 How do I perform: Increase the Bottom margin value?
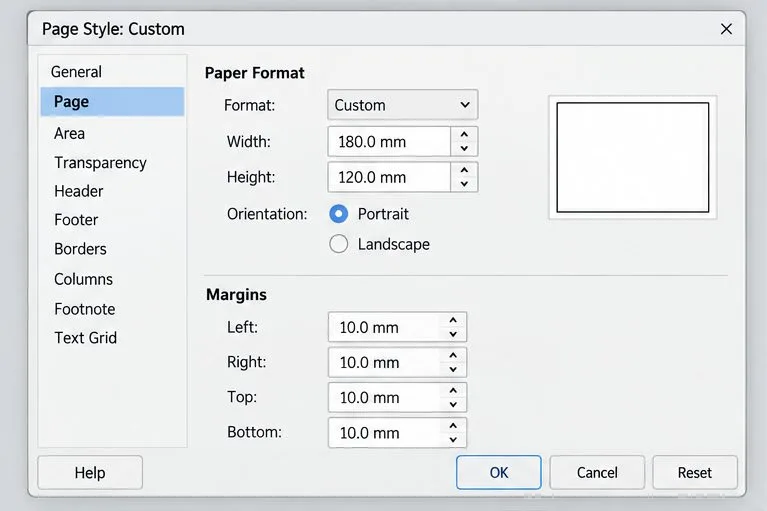453,426
